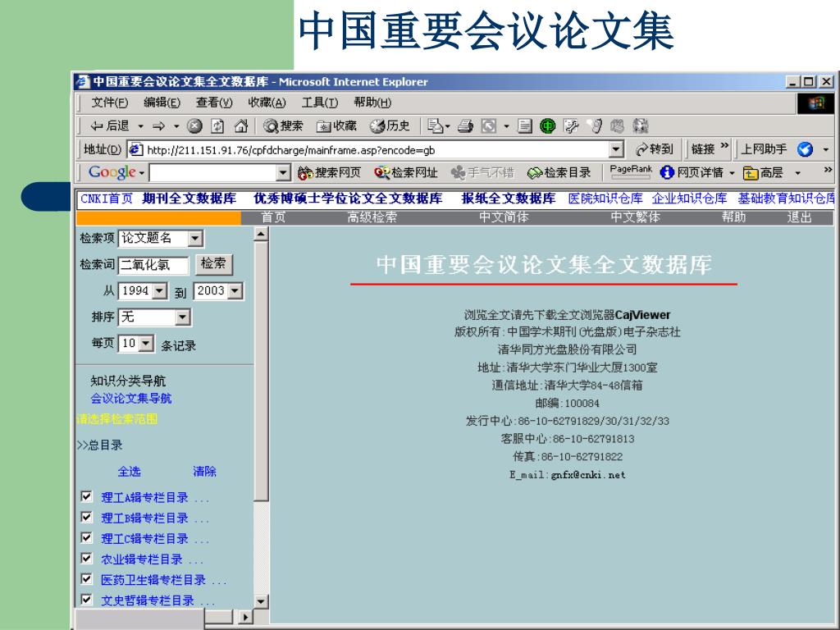
Task: Expand the Back button history arrow
Action: [140, 126]
